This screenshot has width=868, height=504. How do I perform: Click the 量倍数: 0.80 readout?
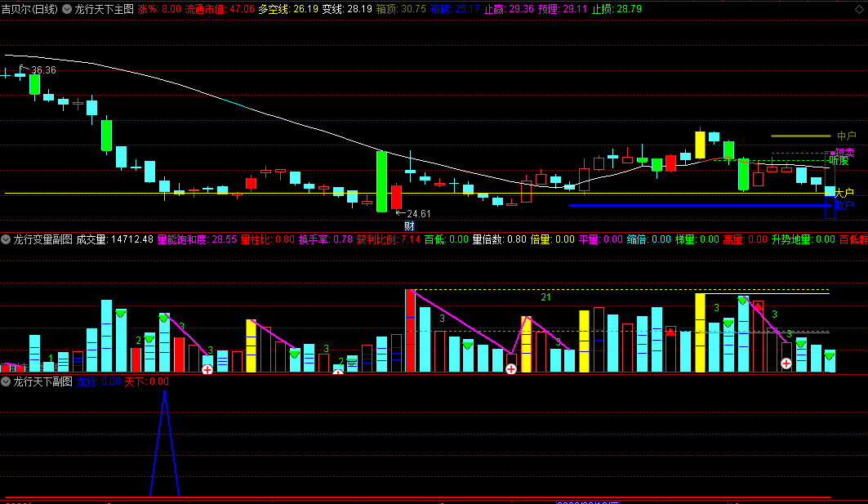499,239
